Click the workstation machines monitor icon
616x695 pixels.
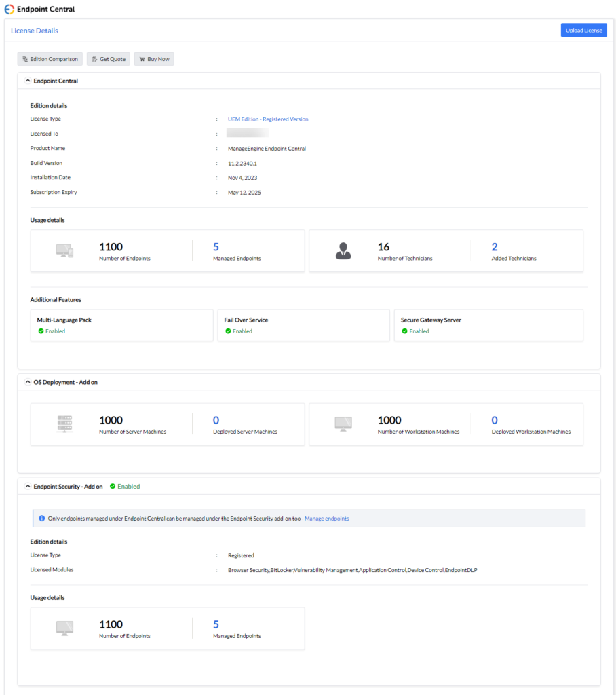coord(343,424)
